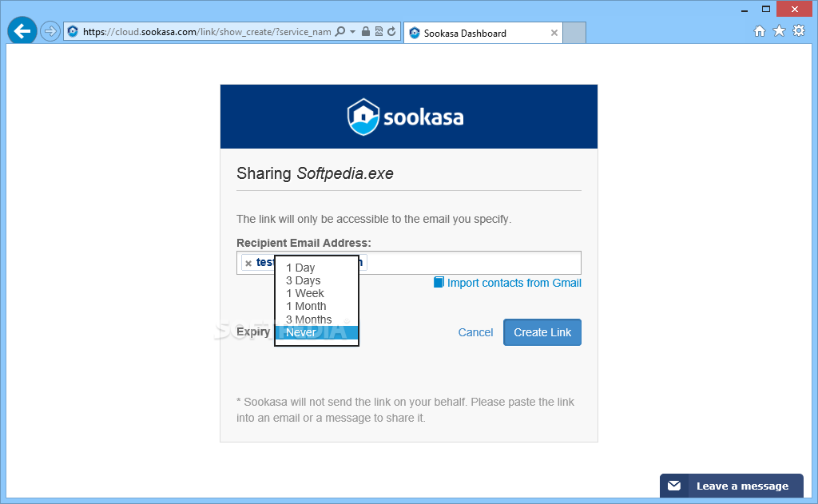View the security lock icon in address bar

(366, 31)
